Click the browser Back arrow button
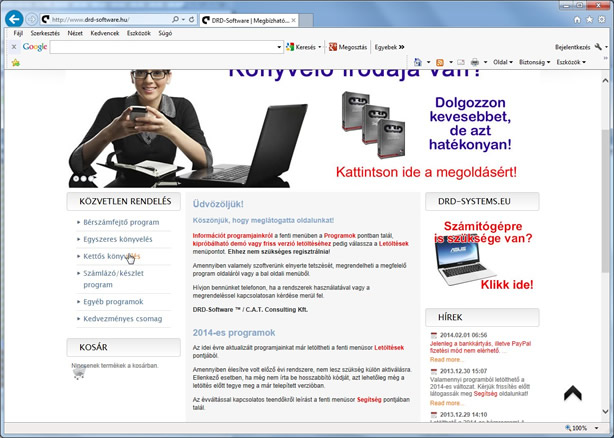 tap(14, 19)
